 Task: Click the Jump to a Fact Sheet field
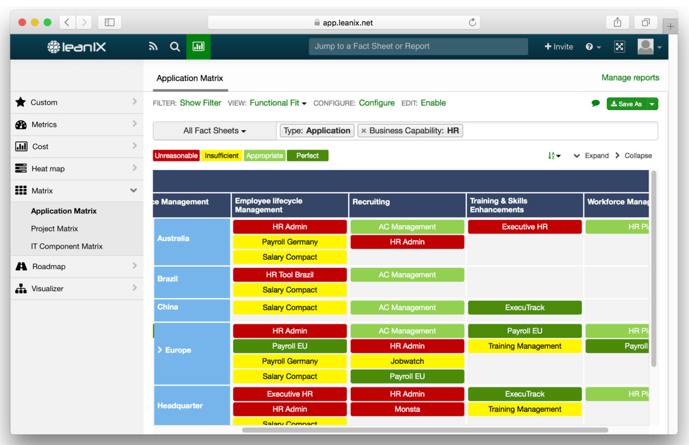[418, 46]
